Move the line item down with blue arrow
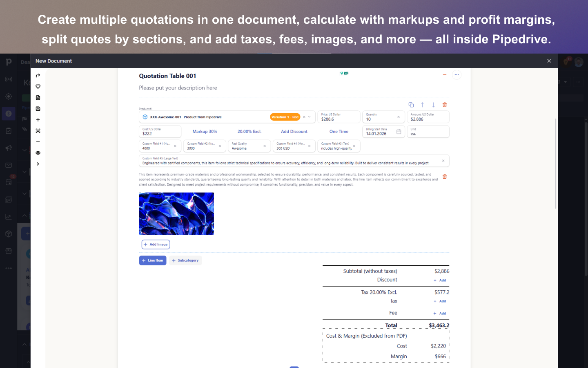The width and height of the screenshot is (588, 368). (433, 105)
